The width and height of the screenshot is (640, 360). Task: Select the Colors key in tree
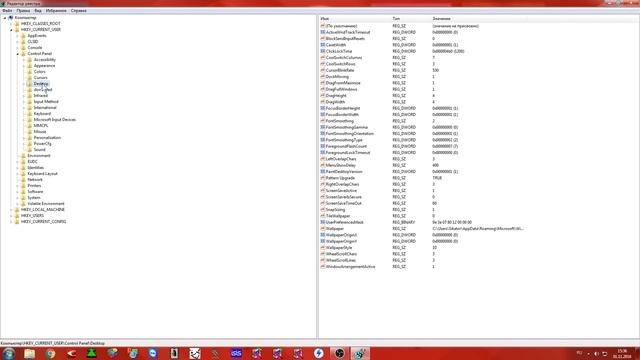click(40, 72)
